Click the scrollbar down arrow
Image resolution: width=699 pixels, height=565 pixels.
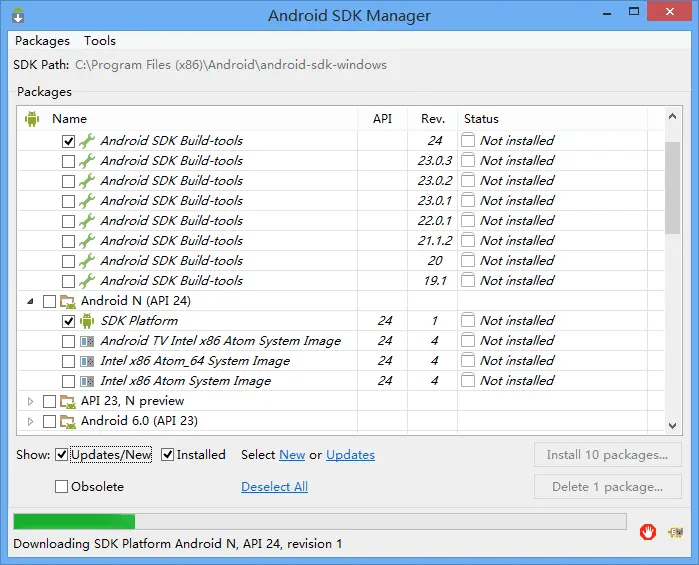[672, 426]
